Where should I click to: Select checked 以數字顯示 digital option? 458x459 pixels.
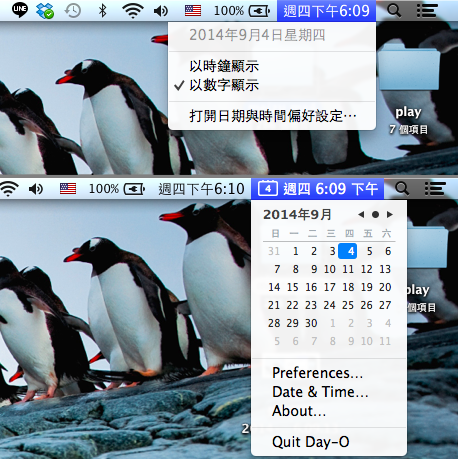coord(272,85)
